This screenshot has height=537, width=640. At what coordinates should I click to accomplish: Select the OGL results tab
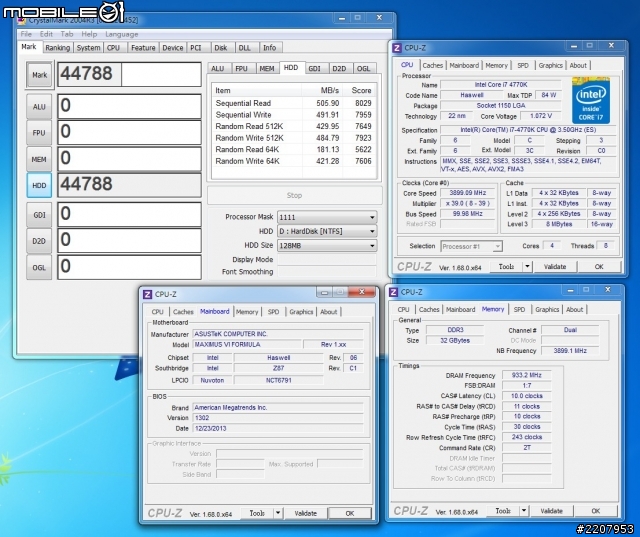[x=364, y=69]
